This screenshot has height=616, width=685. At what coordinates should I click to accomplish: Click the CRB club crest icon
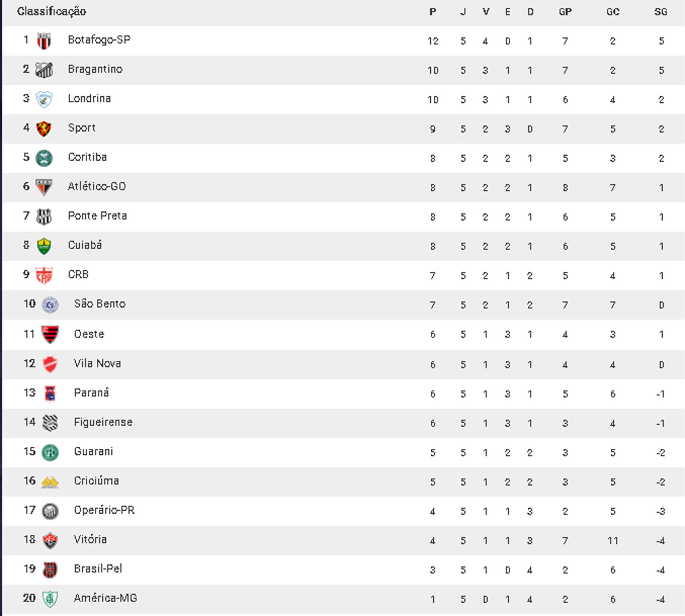[x=44, y=276]
